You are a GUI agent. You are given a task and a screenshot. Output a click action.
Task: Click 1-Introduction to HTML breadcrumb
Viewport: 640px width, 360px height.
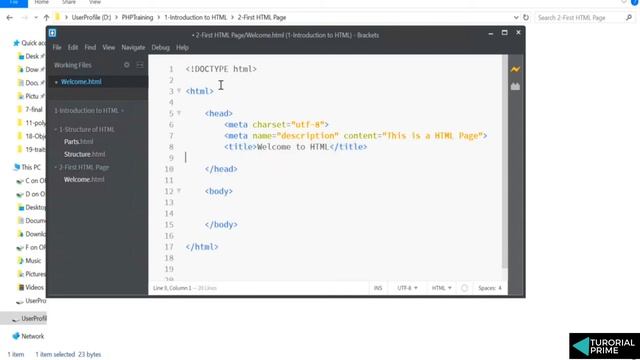coord(196,18)
